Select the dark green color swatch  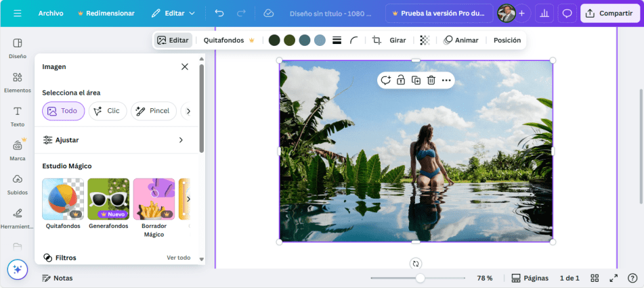(x=274, y=41)
